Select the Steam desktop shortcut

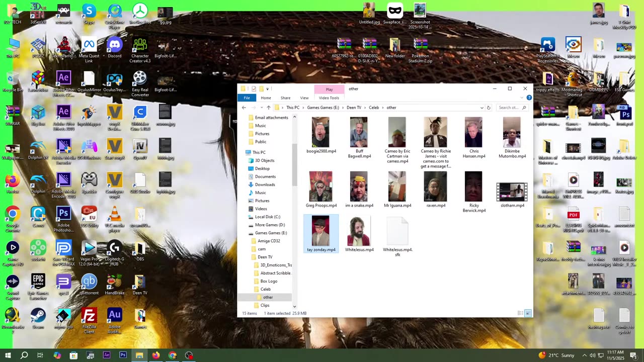click(x=38, y=319)
